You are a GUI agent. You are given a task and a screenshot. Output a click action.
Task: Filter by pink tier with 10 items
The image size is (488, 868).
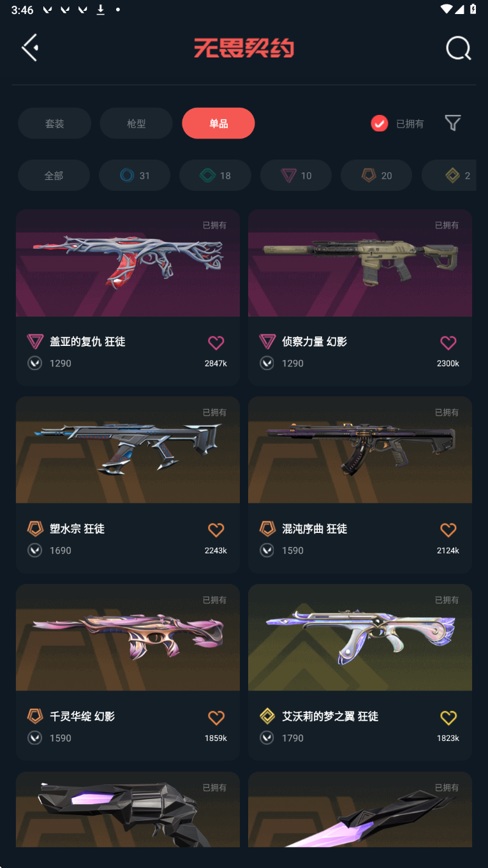pos(296,176)
